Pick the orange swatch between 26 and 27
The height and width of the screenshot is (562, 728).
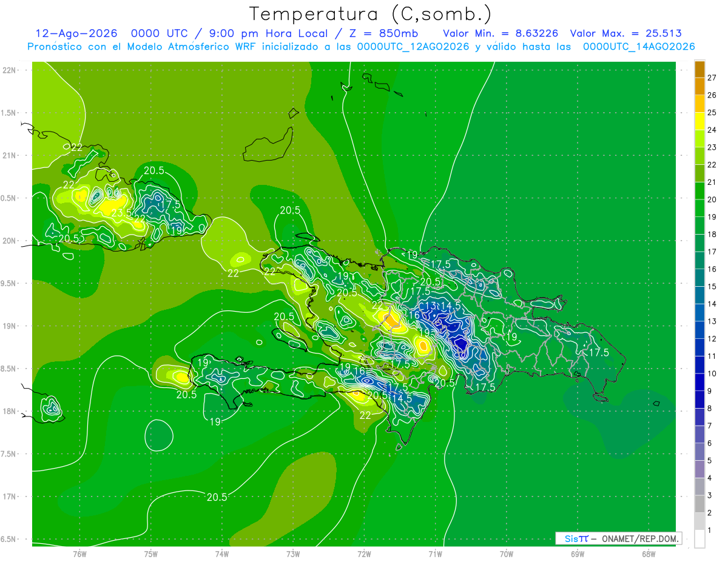click(x=699, y=87)
